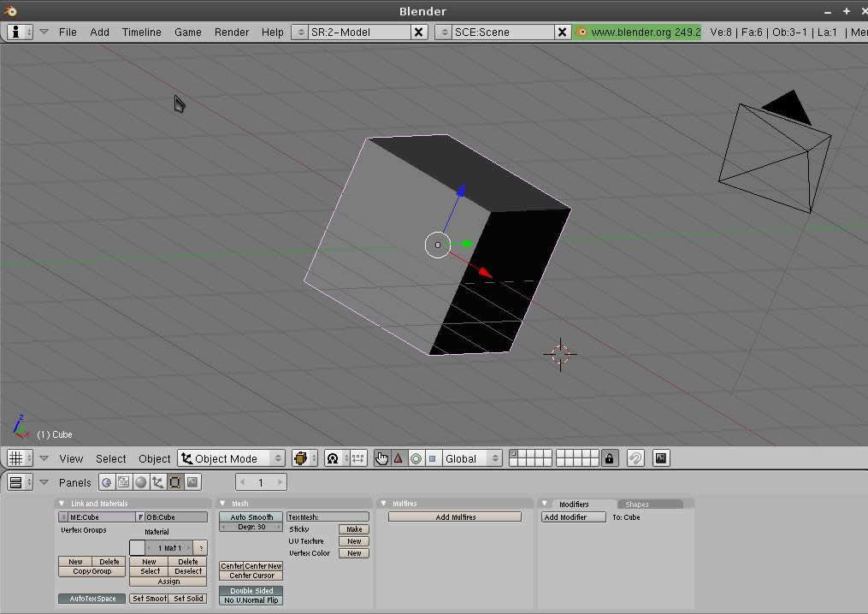This screenshot has height=614, width=868.
Task: Hide the pulldown menus triangle beside File
Action: tap(44, 32)
